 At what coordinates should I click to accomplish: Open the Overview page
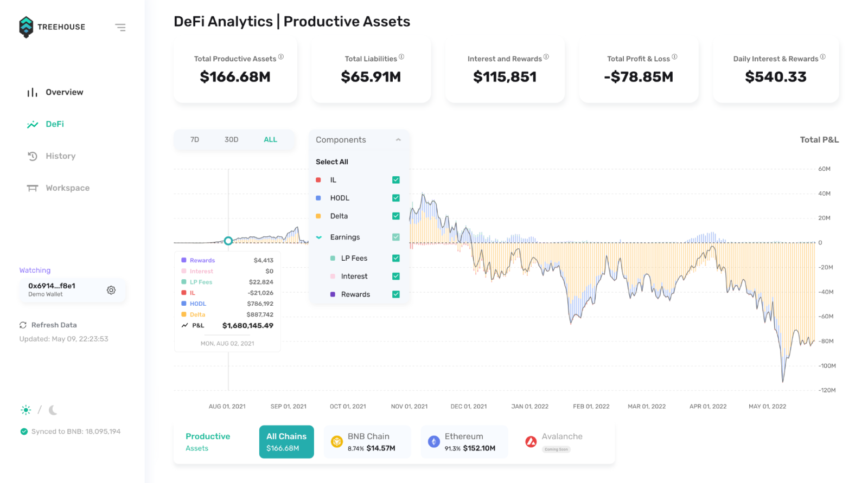coord(64,92)
